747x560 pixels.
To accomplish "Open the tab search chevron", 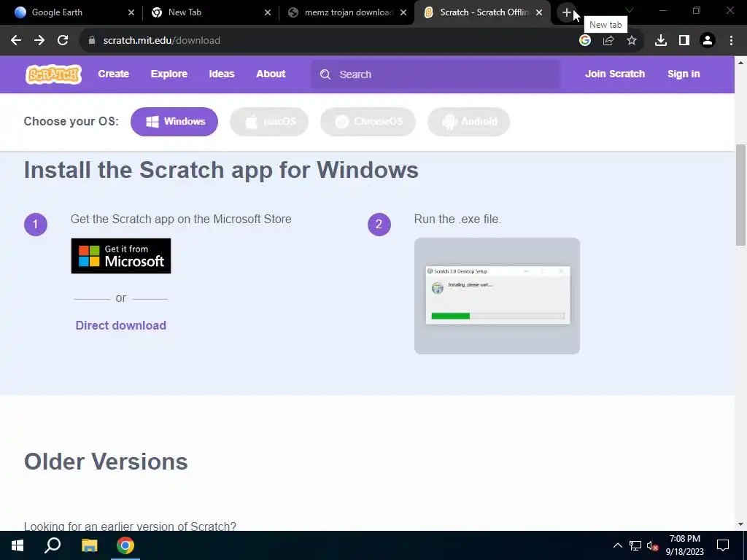I will click(x=630, y=10).
